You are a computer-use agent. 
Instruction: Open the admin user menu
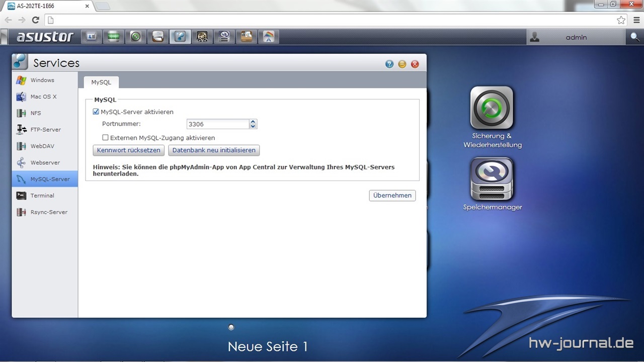(x=576, y=37)
